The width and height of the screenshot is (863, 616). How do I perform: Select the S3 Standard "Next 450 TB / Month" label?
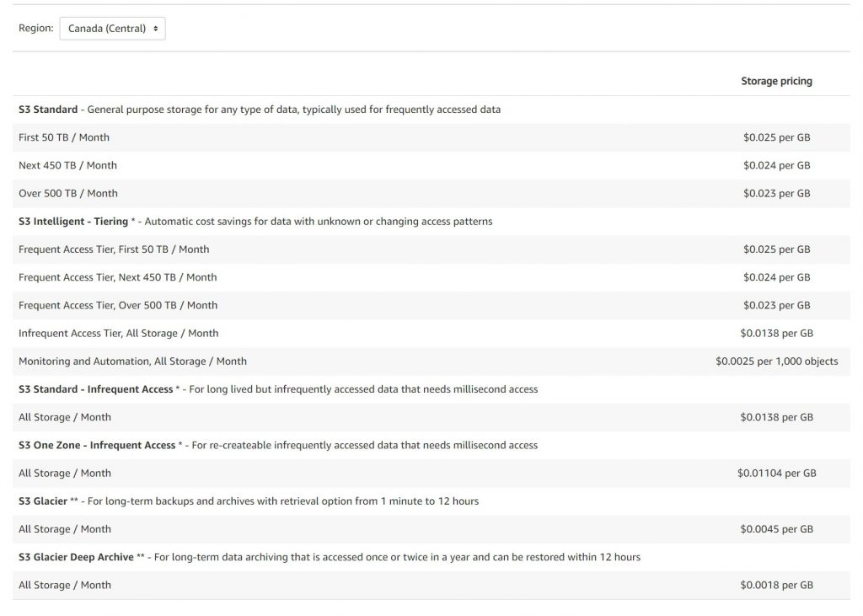[x=67, y=166]
